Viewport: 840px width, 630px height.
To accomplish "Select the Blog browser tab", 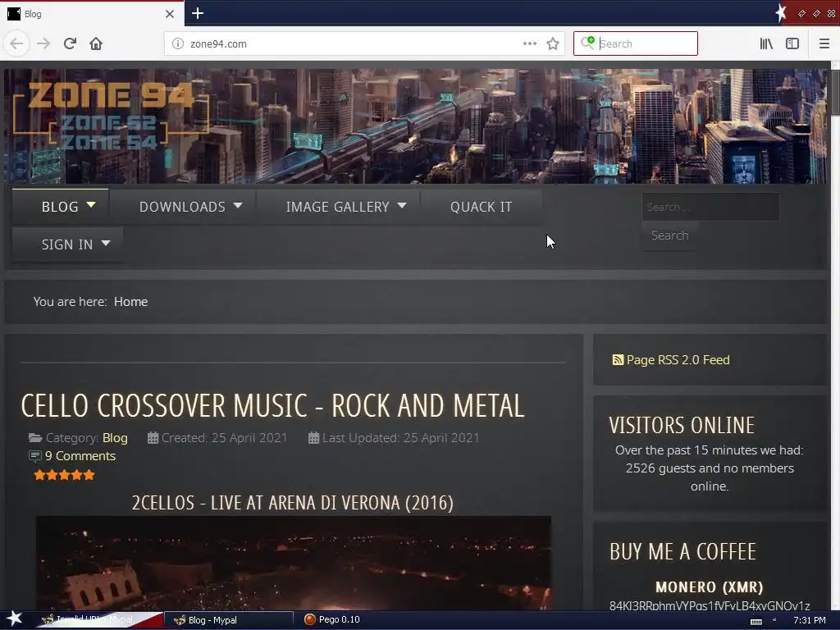I will point(92,13).
